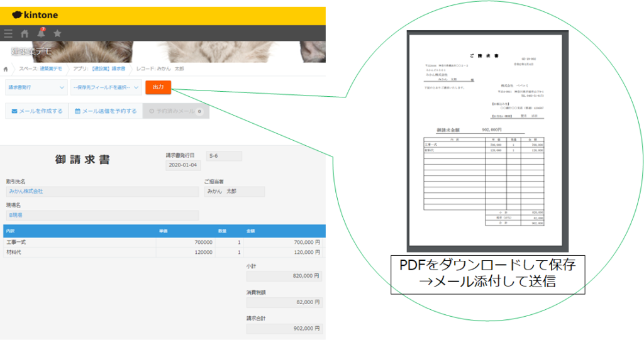The width and height of the screenshot is (644, 340).
Task: Open the 建築業デモ space breadcrumb link
Action: tap(50, 69)
